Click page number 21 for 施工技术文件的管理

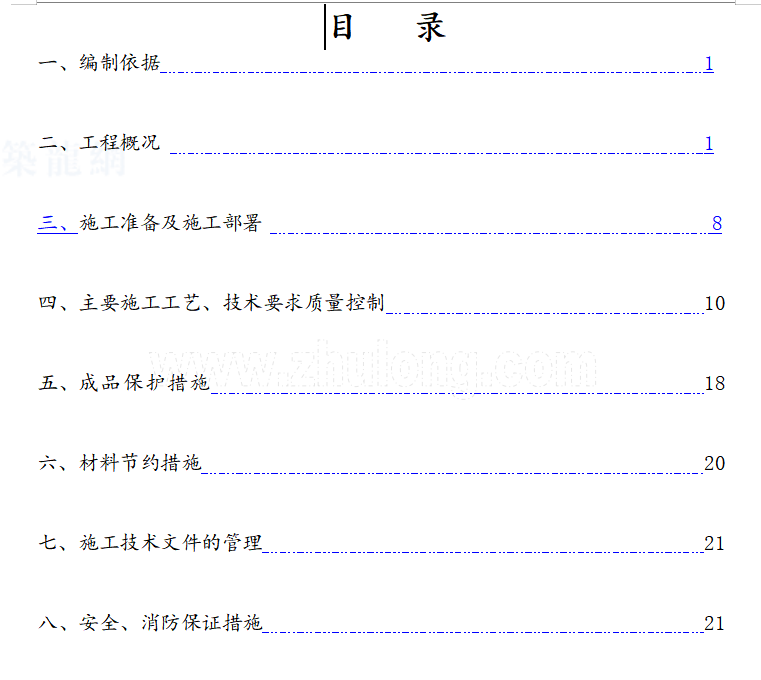tap(714, 543)
